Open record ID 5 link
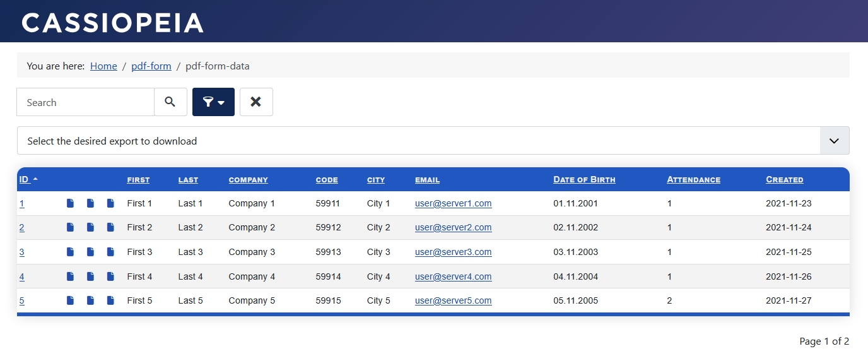The image size is (868, 356). [x=22, y=300]
